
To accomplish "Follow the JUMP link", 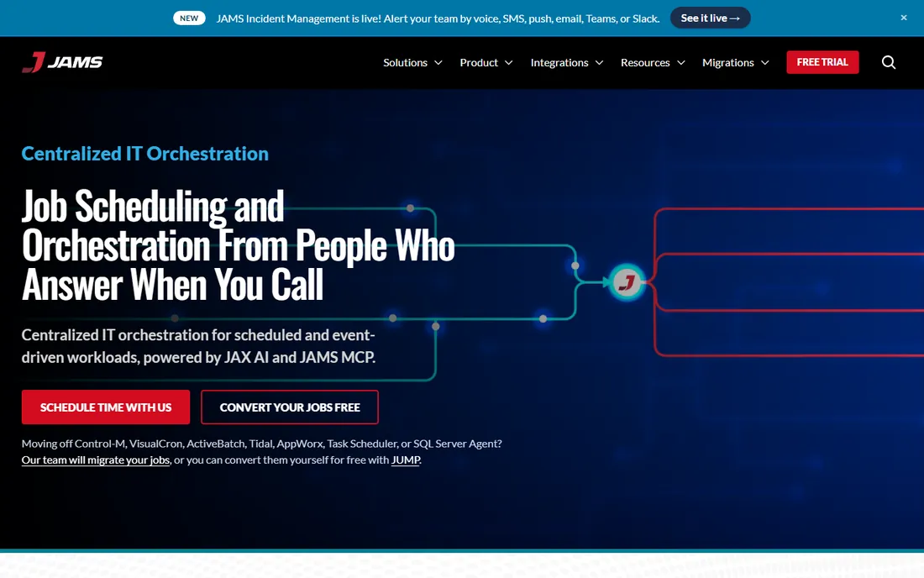I will (x=406, y=460).
